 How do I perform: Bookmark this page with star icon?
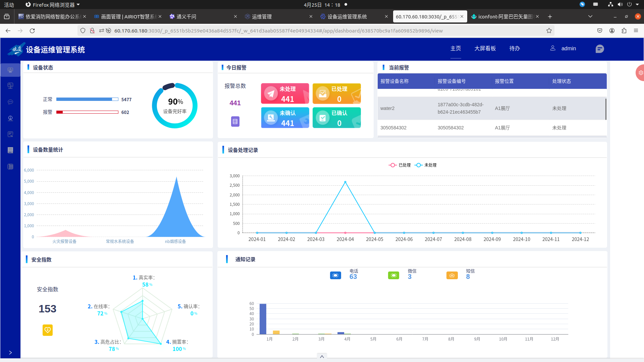coord(549,31)
